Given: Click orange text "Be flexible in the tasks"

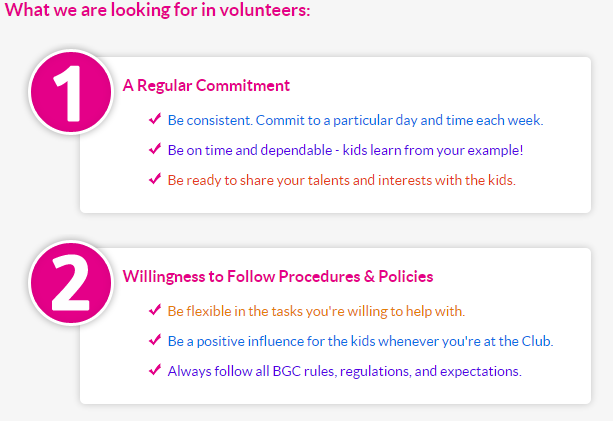Looking at the screenshot, I should pyautogui.click(x=240, y=311).
